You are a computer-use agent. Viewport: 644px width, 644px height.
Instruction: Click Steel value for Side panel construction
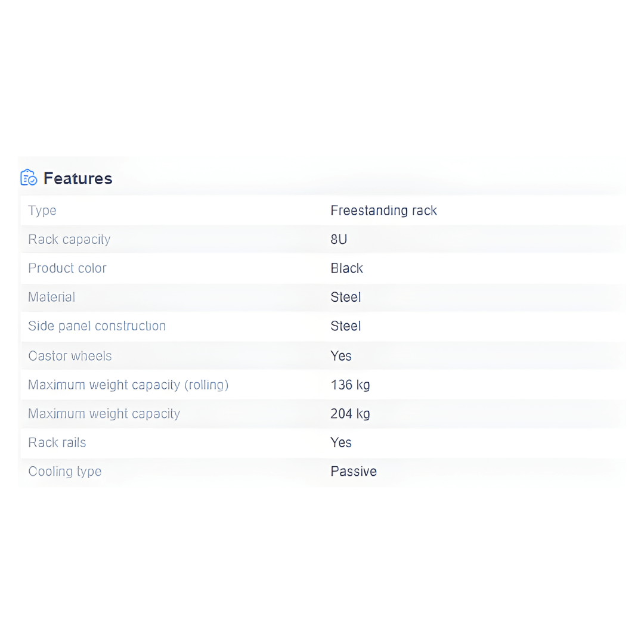click(346, 326)
